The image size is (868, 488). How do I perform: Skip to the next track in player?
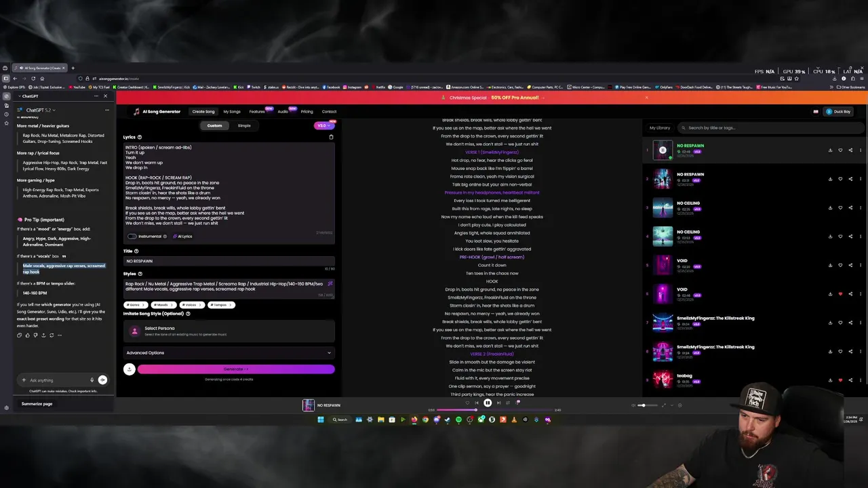coord(499,403)
